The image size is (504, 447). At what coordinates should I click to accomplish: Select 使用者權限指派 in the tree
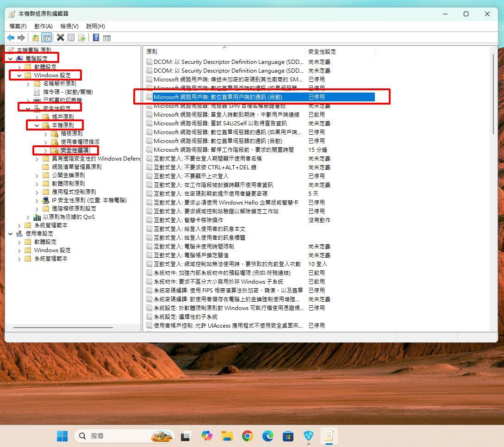tap(80, 142)
